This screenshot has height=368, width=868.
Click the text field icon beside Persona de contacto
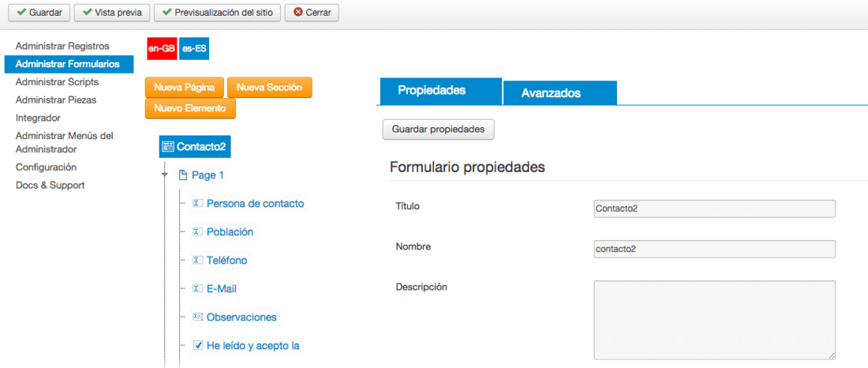coord(197,204)
